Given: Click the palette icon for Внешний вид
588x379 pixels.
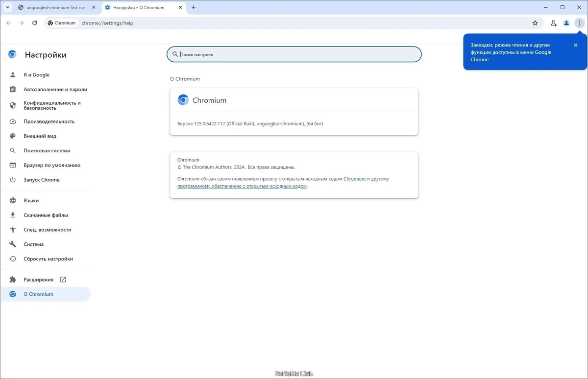Looking at the screenshot, I should click(x=13, y=136).
